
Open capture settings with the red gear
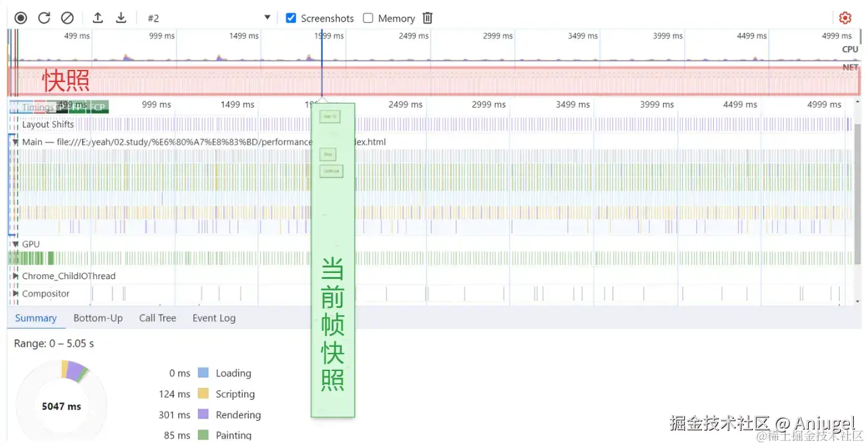[845, 18]
